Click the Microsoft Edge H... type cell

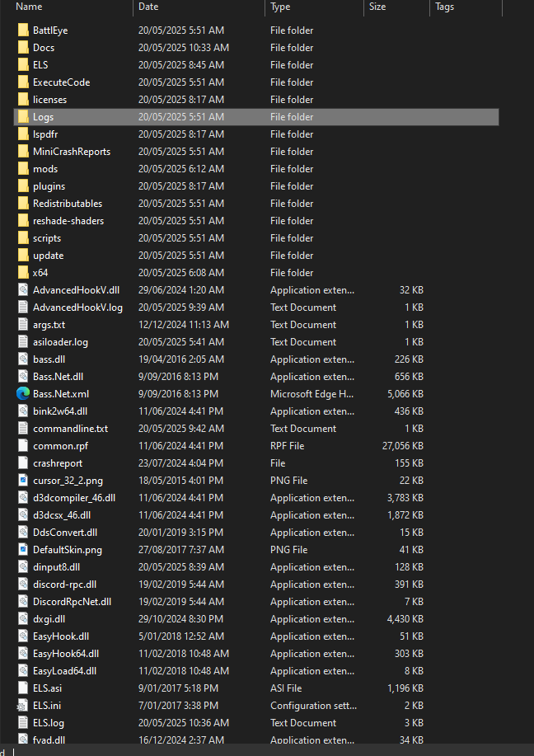tap(311, 394)
